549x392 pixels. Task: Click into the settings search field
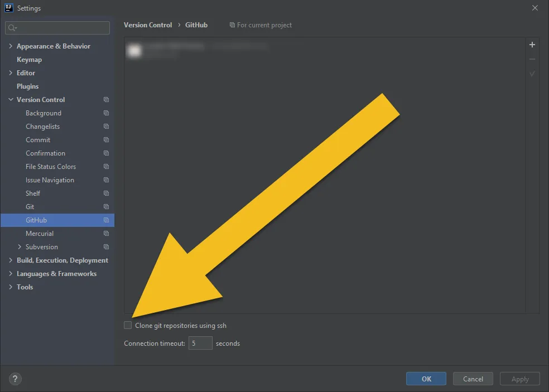57,28
